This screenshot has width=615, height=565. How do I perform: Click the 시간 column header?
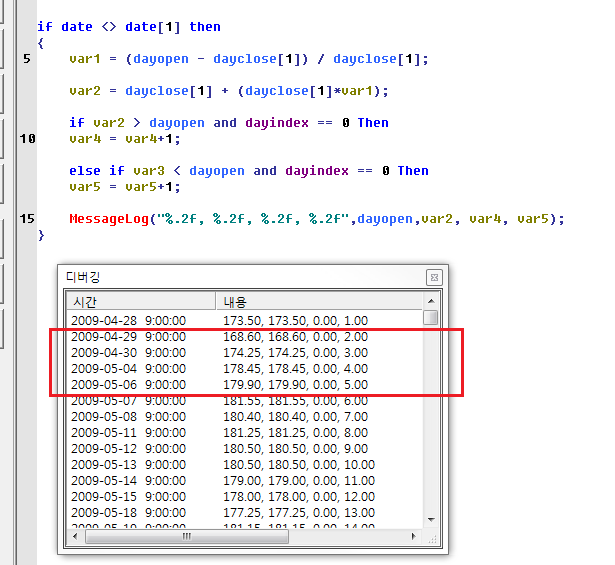point(140,301)
